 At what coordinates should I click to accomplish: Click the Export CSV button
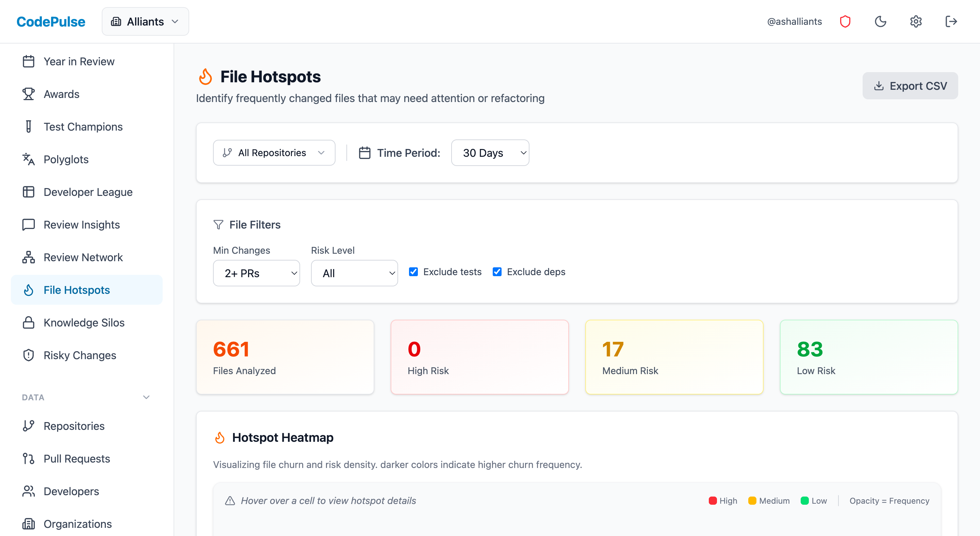pyautogui.click(x=910, y=85)
